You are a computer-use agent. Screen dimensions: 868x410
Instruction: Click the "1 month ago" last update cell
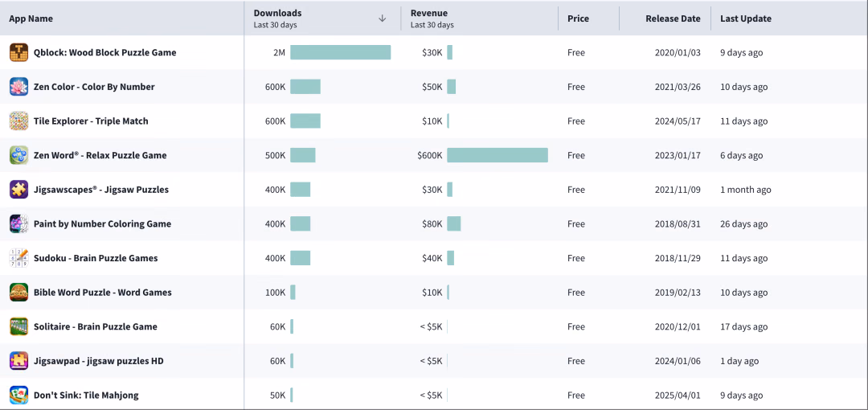[746, 190]
